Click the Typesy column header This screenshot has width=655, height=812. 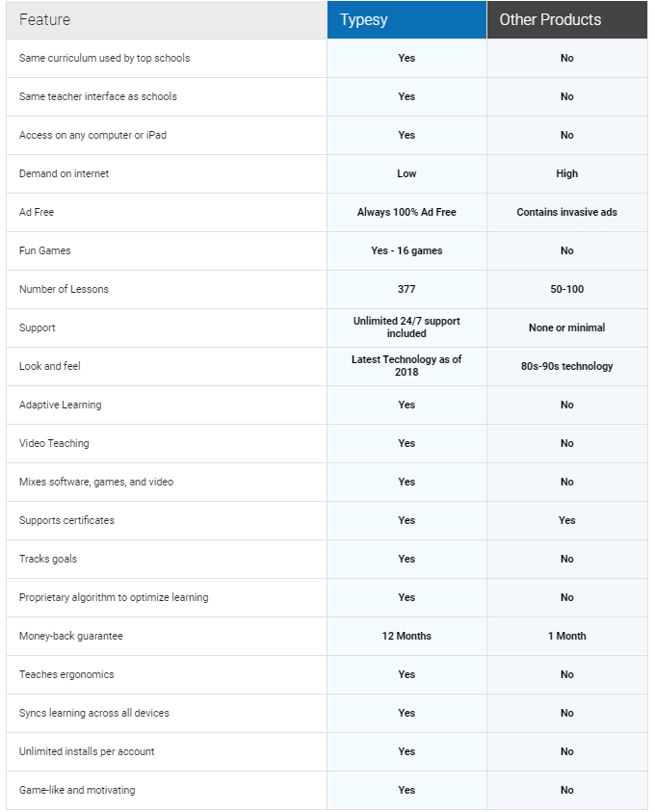(406, 19)
